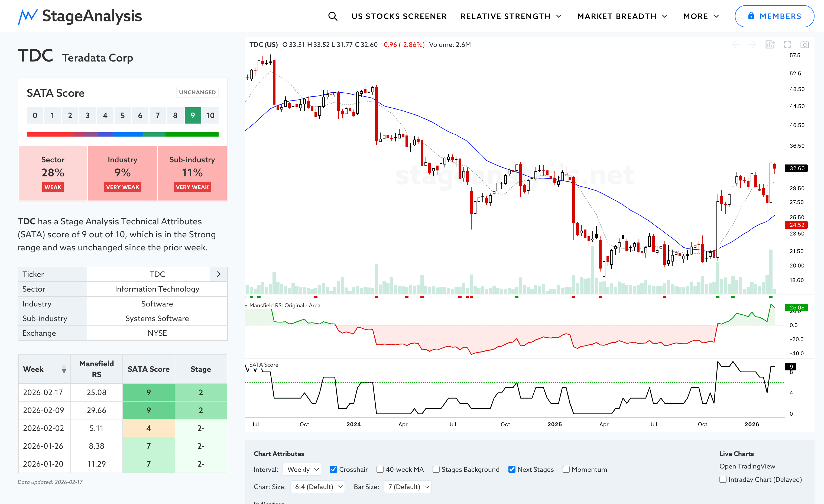Screen dimensions: 824x504
Task: Toggle fullscreen chart mode icon
Action: 787,44
